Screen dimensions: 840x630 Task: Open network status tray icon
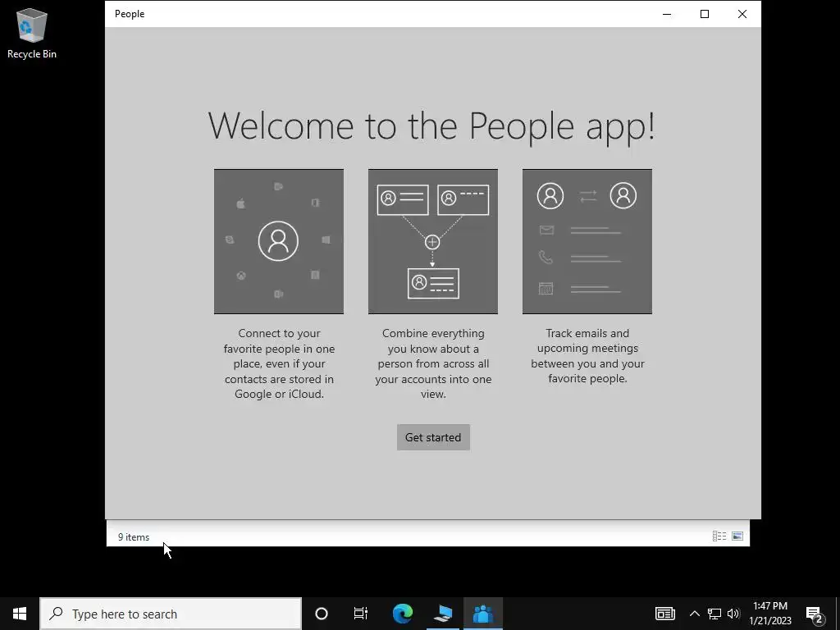[x=714, y=614]
